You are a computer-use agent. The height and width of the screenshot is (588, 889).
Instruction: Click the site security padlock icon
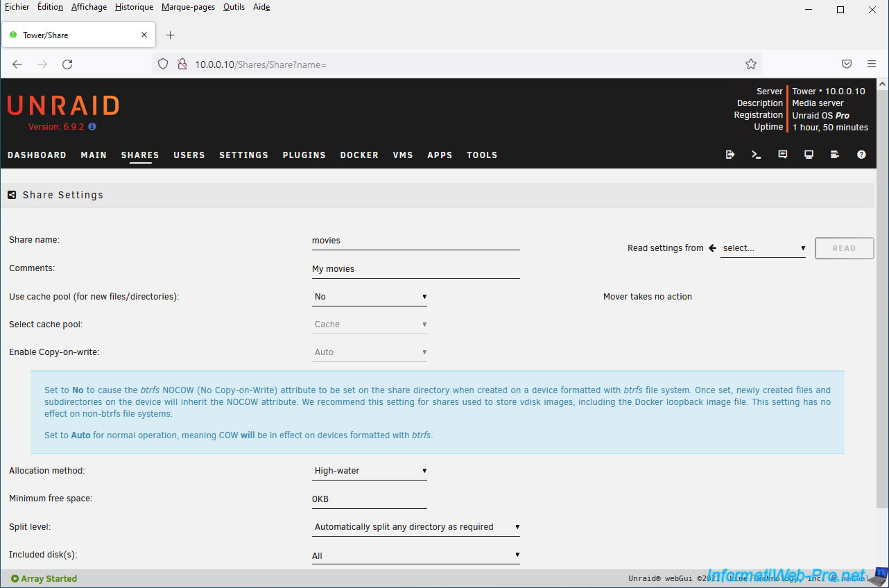182,64
